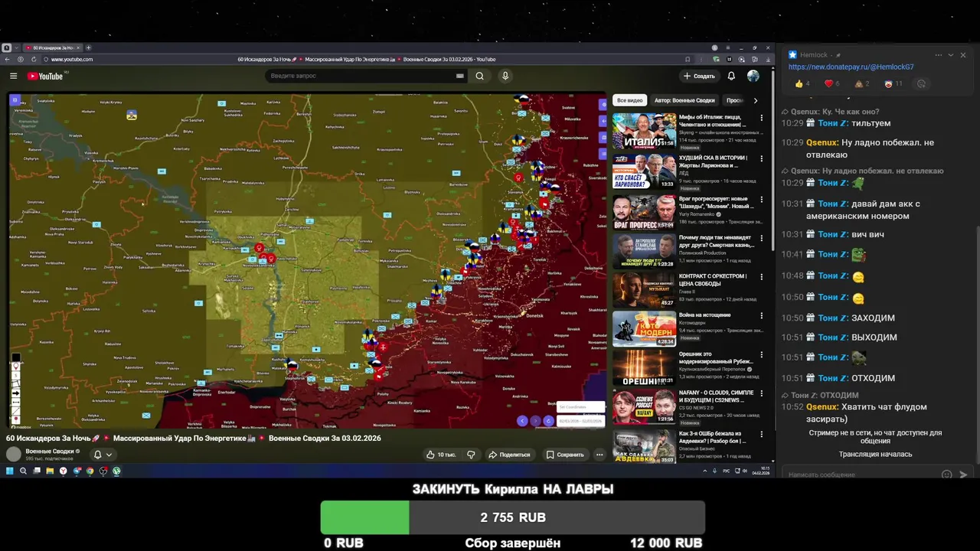Click poop reaction with 2 votes
This screenshot has height=551, width=980.
(x=861, y=83)
